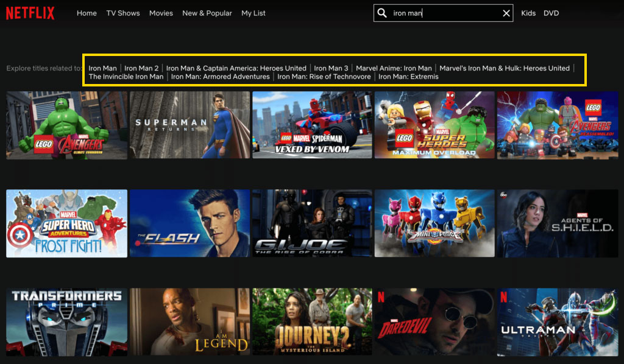The width and height of the screenshot is (624, 364).
Task: Focus the 'iron man' search field
Action: point(444,13)
